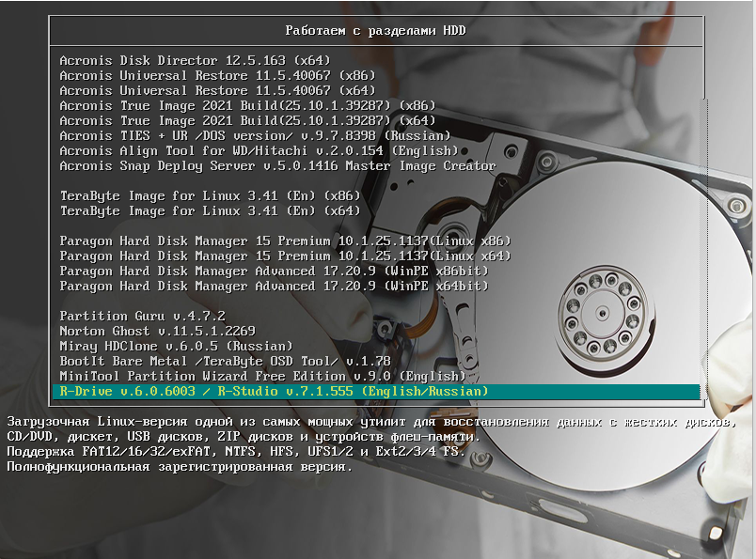Choose TeraByte Image for Linux (x64)

[209, 210]
